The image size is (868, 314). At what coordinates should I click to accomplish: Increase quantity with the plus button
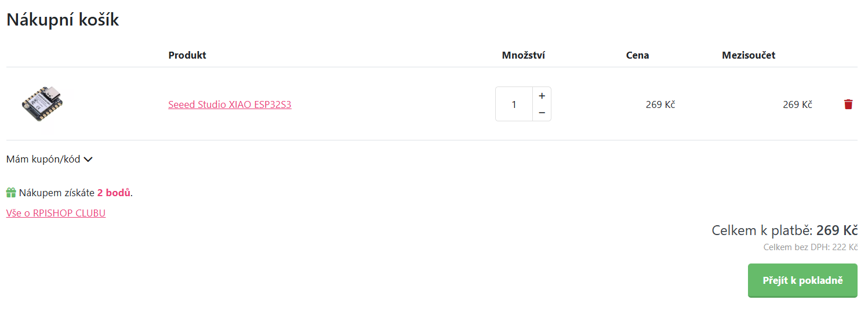542,96
